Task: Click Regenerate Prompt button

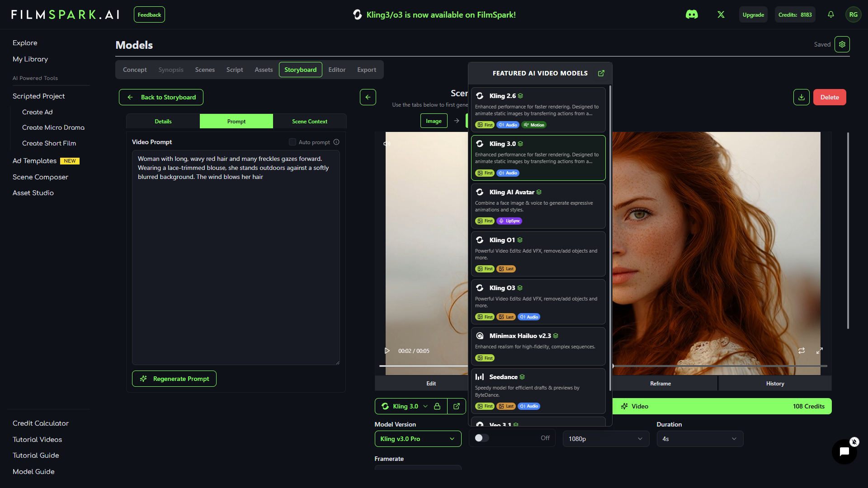Action: [x=174, y=379]
